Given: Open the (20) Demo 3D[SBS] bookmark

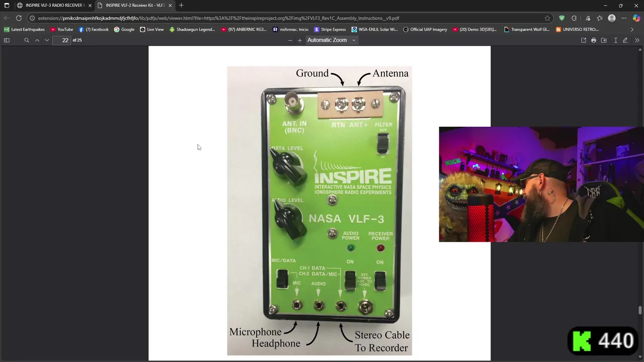Looking at the screenshot, I should [474, 30].
